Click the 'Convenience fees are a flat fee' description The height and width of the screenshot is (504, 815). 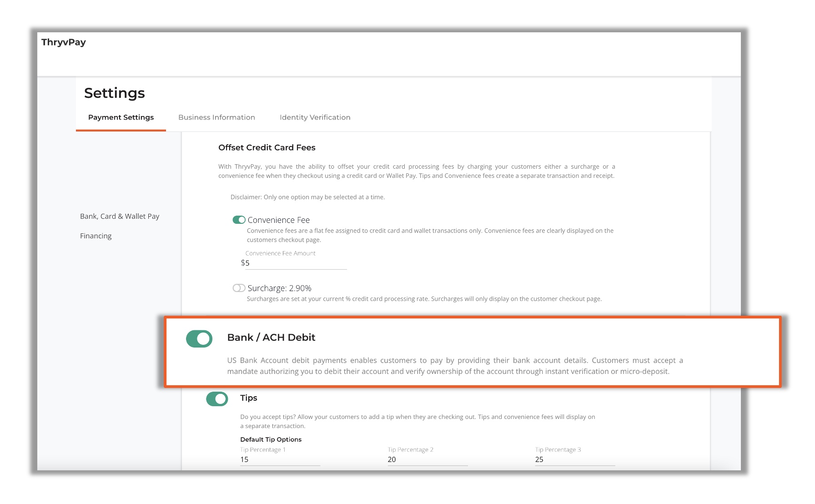[x=430, y=235]
